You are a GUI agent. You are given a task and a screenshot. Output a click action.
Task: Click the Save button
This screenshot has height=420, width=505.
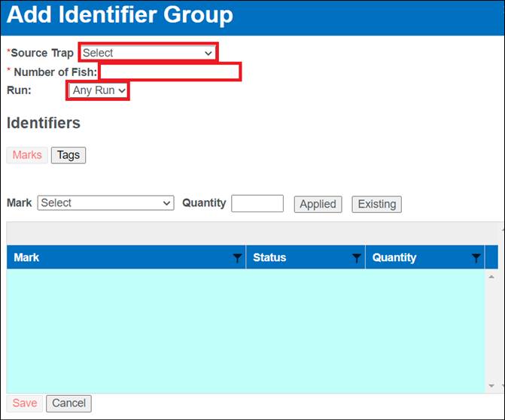(24, 403)
